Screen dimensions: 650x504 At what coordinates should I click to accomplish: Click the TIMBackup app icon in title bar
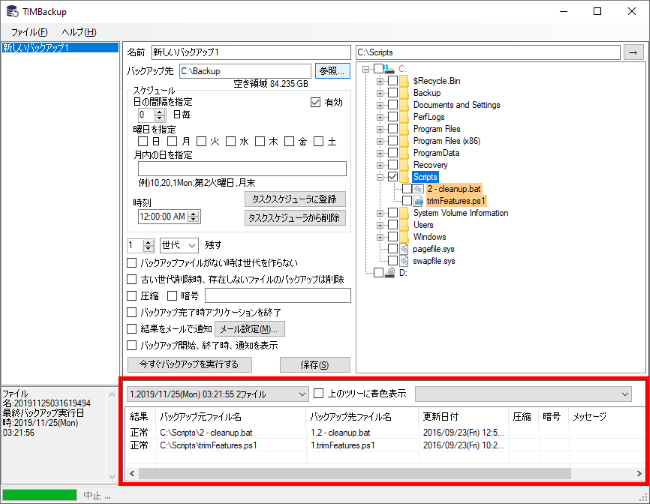(x=12, y=11)
